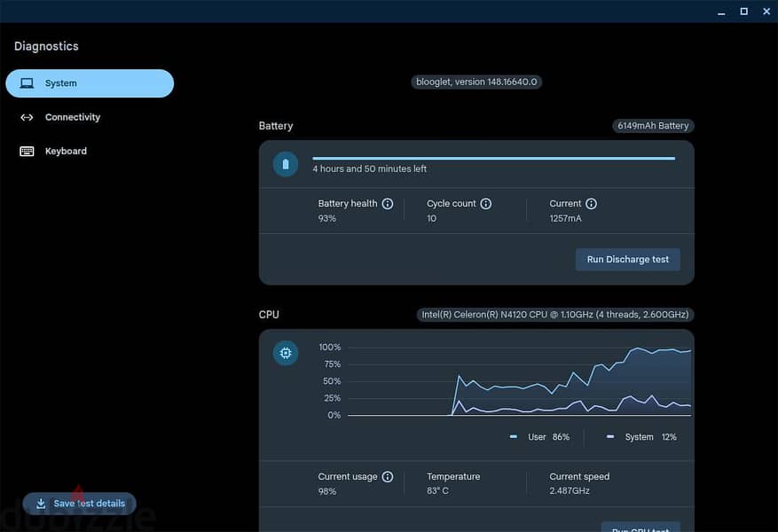
Task: Click the 6149mAh Battery label chip
Action: (x=653, y=126)
